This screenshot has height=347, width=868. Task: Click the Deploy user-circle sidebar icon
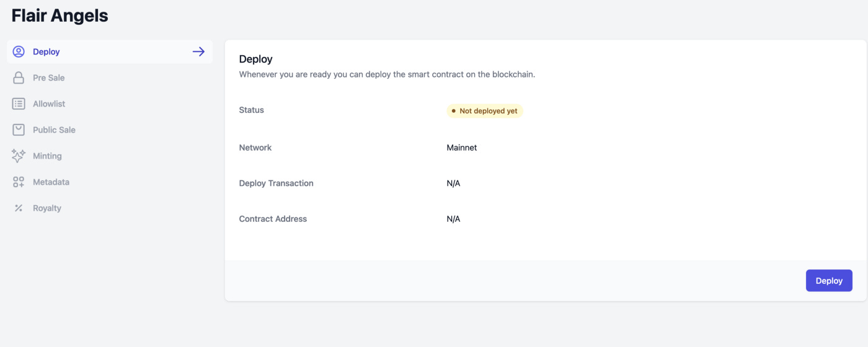[19, 52]
